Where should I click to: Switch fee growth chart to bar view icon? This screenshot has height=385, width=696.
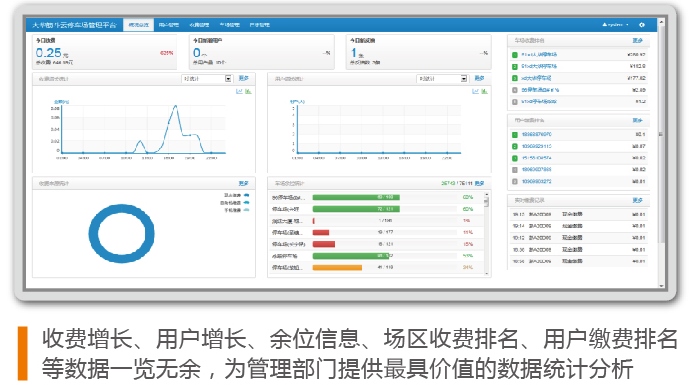(x=248, y=91)
